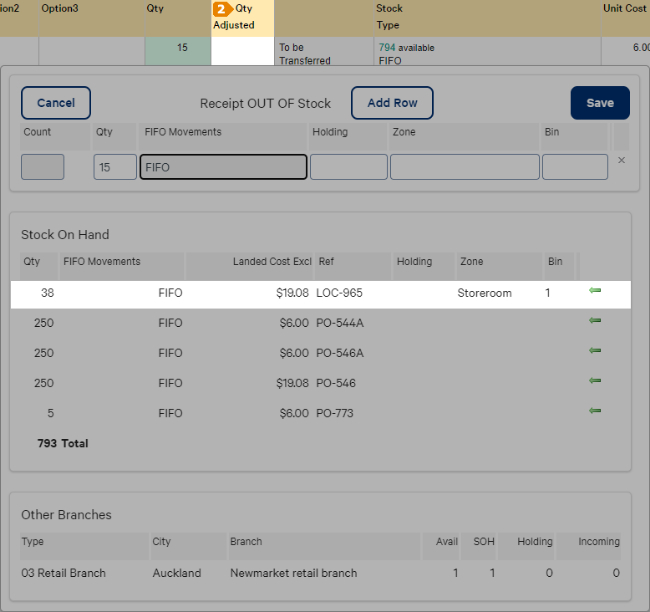The height and width of the screenshot is (612, 650).
Task: Click the orange step 2 marker icon
Action: pyautogui.click(x=222, y=9)
